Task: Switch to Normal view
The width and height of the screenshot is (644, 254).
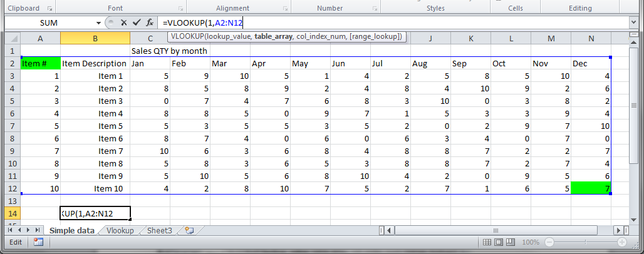Action: [x=484, y=242]
